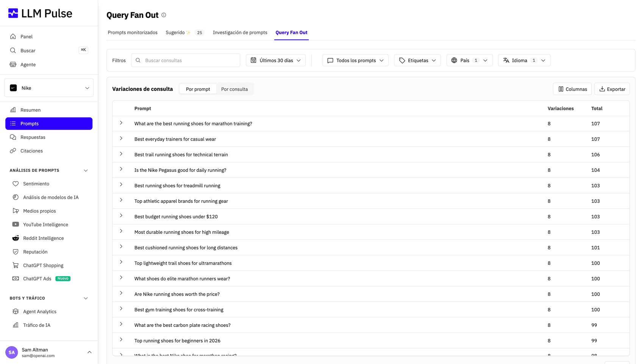Viewport: 644px width, 364px height.
Task: Click the Variaciones column header
Action: coord(561,108)
